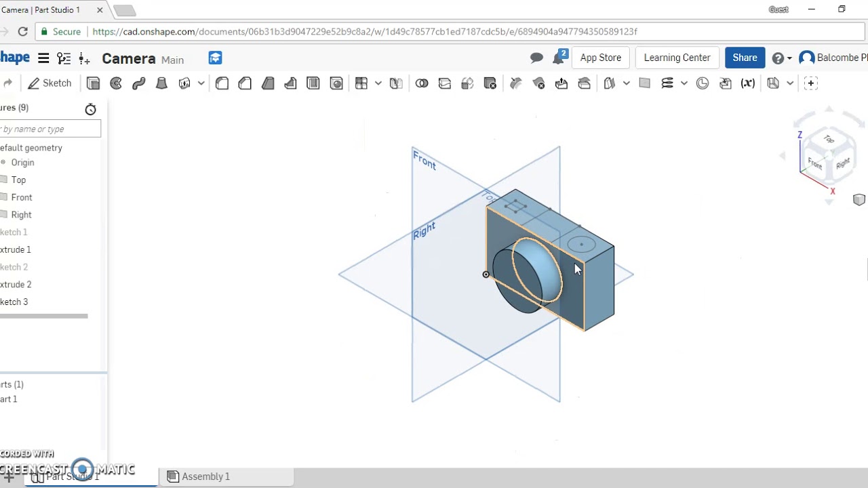Select the Hole tool

point(336,83)
